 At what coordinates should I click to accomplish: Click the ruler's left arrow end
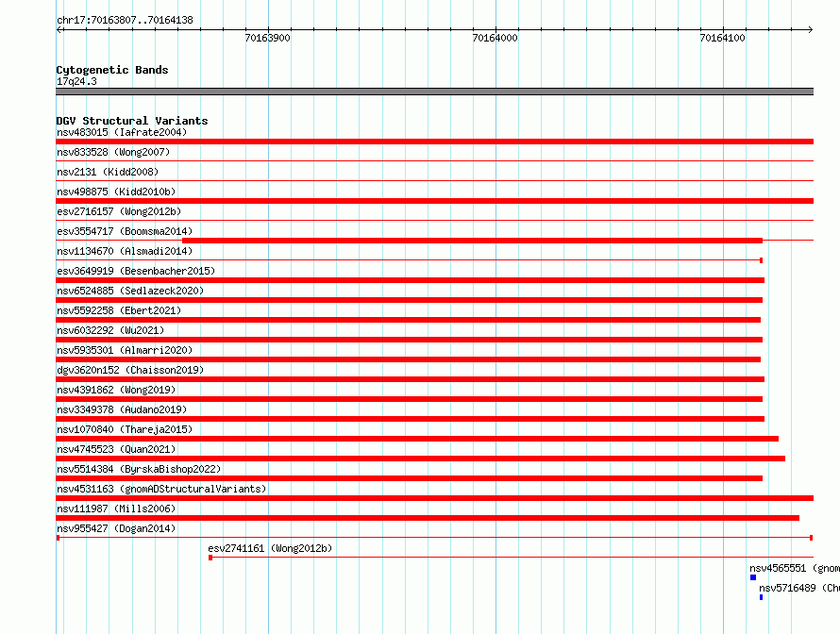pos(59,29)
